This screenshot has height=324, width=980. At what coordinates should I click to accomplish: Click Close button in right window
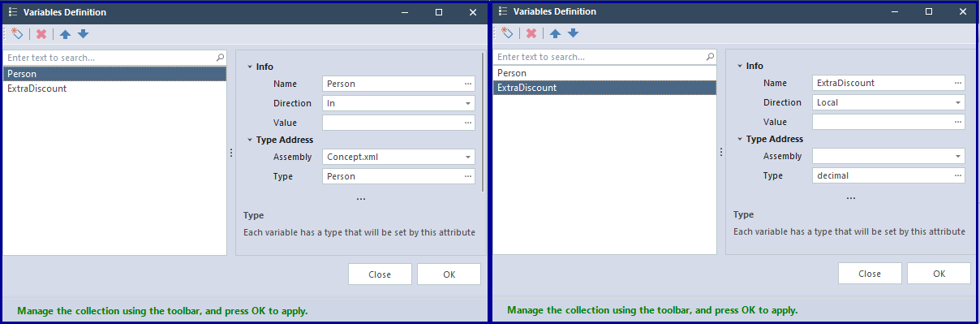point(870,274)
